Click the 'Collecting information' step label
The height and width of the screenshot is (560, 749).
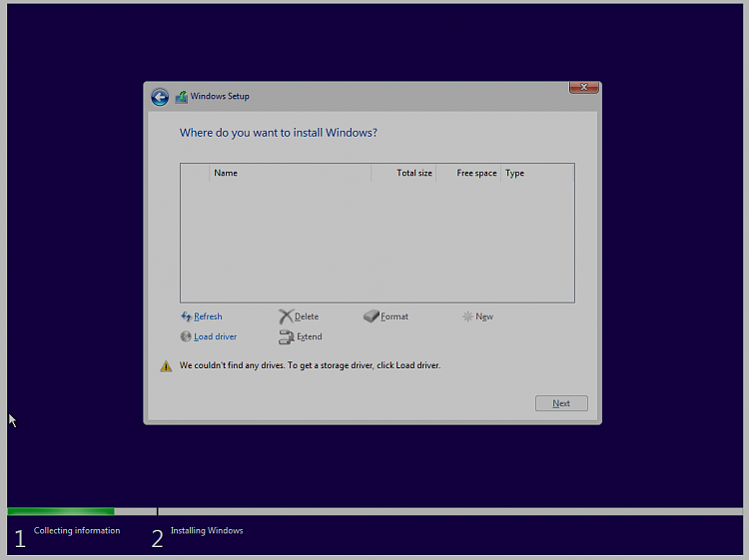77,530
